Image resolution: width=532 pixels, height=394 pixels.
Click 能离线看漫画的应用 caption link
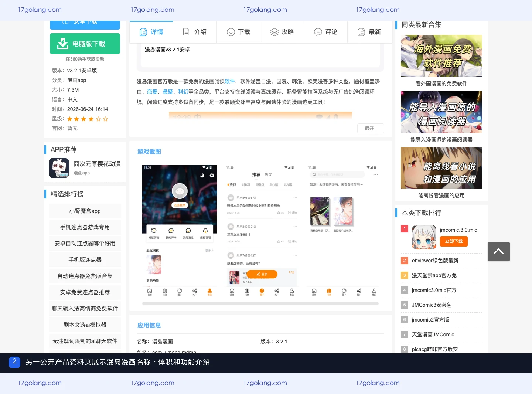coord(441,196)
